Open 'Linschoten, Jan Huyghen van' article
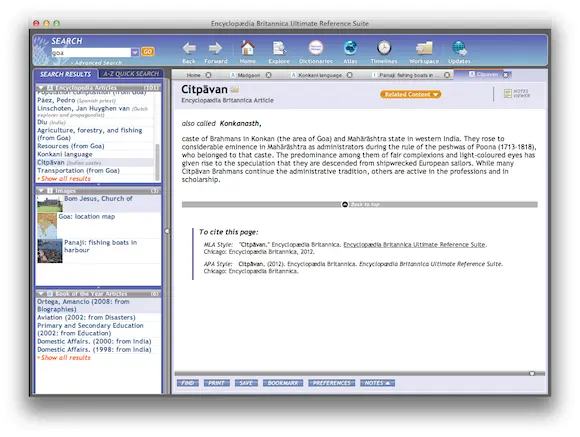Image resolution: width=580 pixels, height=437 pixels. pyautogui.click(x=83, y=108)
